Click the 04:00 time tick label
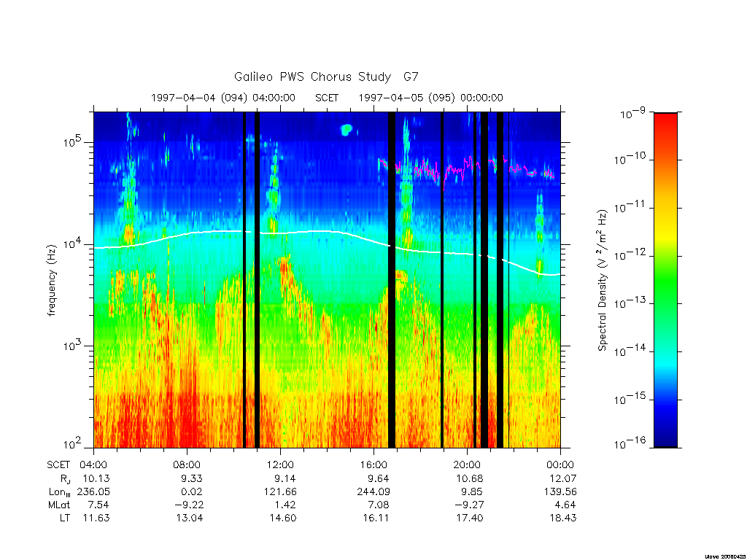This screenshot has width=747, height=560. tap(93, 464)
